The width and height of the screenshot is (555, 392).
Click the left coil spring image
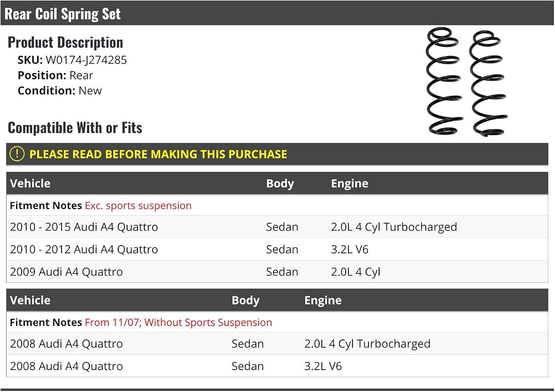click(x=445, y=82)
